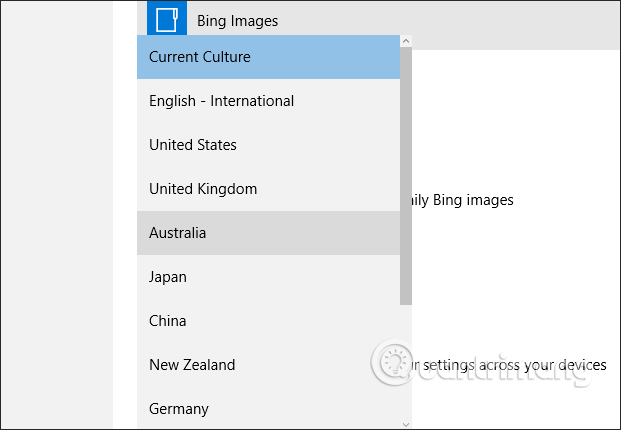Click the daily Bing images text
Viewport: 621px width, 430px height.
[462, 200]
